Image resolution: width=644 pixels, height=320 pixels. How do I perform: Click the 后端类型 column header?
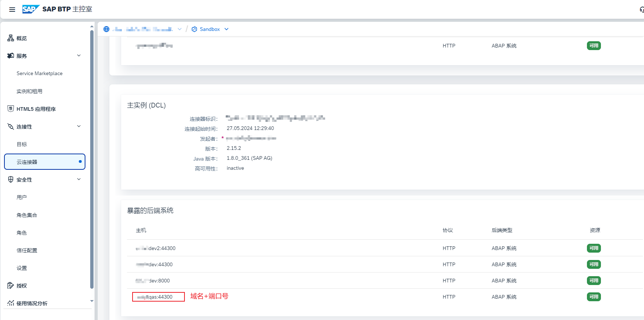click(x=502, y=230)
